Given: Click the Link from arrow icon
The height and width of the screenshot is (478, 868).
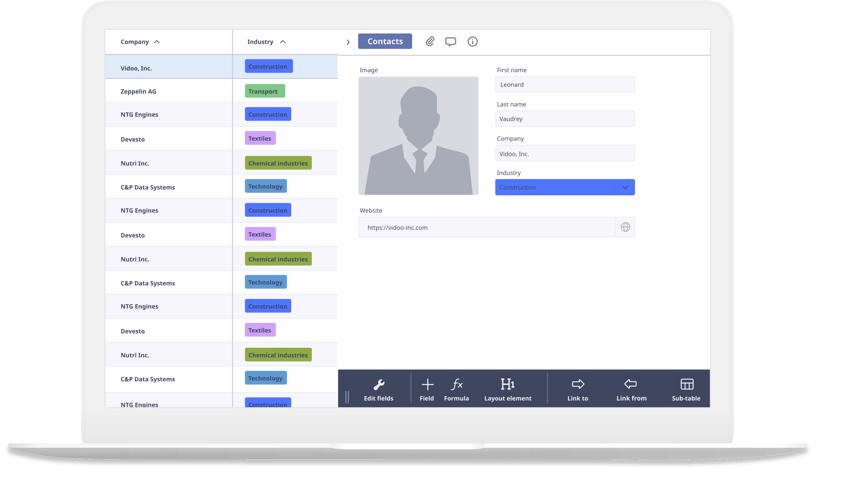Looking at the screenshot, I should (631, 384).
